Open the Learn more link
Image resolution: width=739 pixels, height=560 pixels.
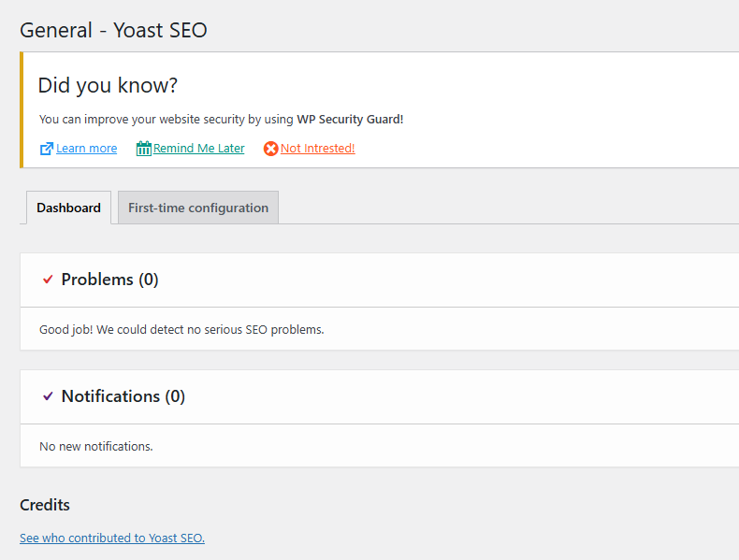point(87,149)
